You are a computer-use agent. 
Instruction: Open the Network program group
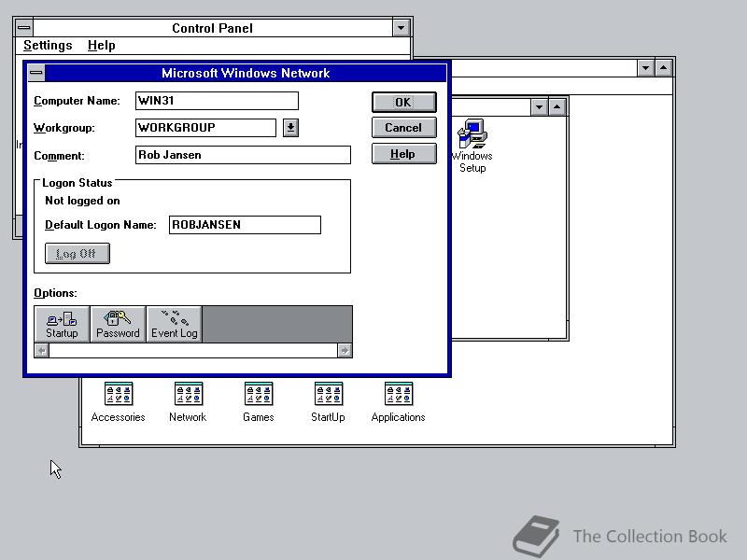pos(189,402)
